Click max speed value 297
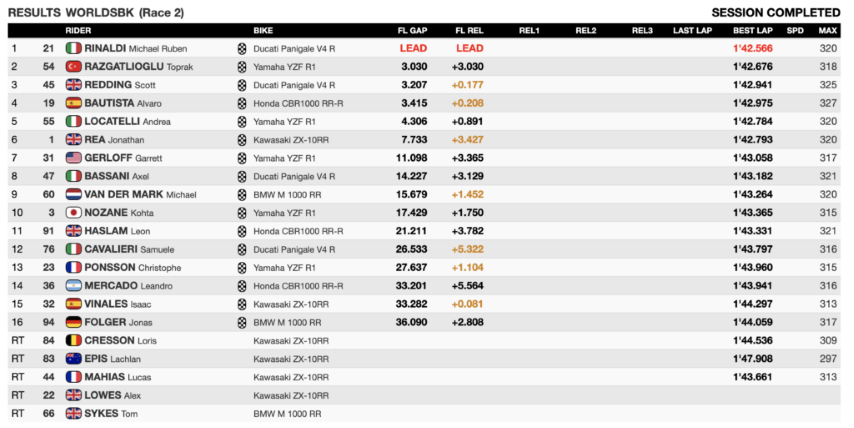This screenshot has width=854, height=428. click(828, 358)
